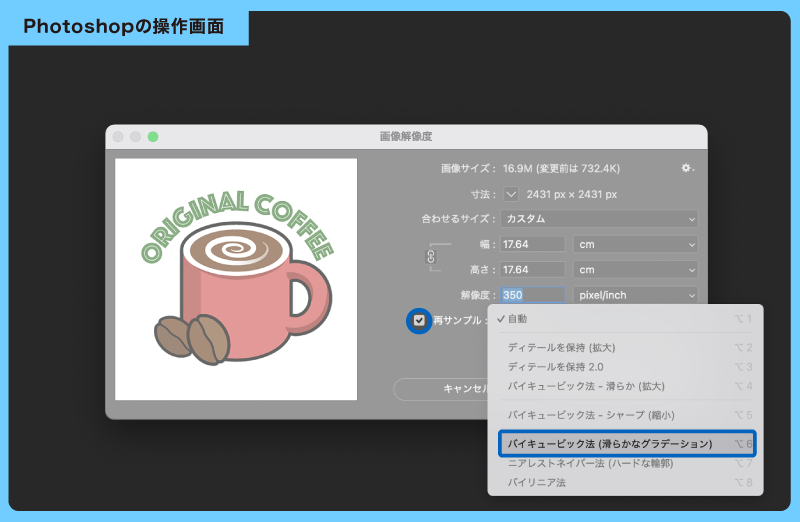Uncheck the 再サンプル checkbox
800x522 pixels.
click(x=419, y=320)
